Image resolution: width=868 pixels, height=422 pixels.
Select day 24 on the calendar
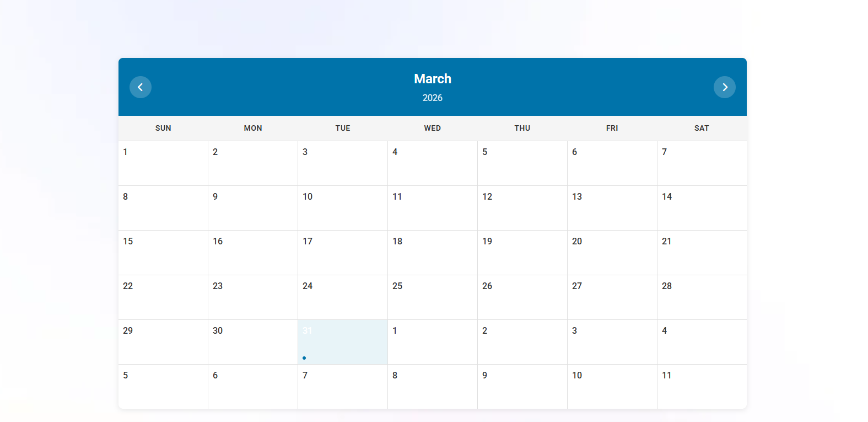click(x=343, y=297)
